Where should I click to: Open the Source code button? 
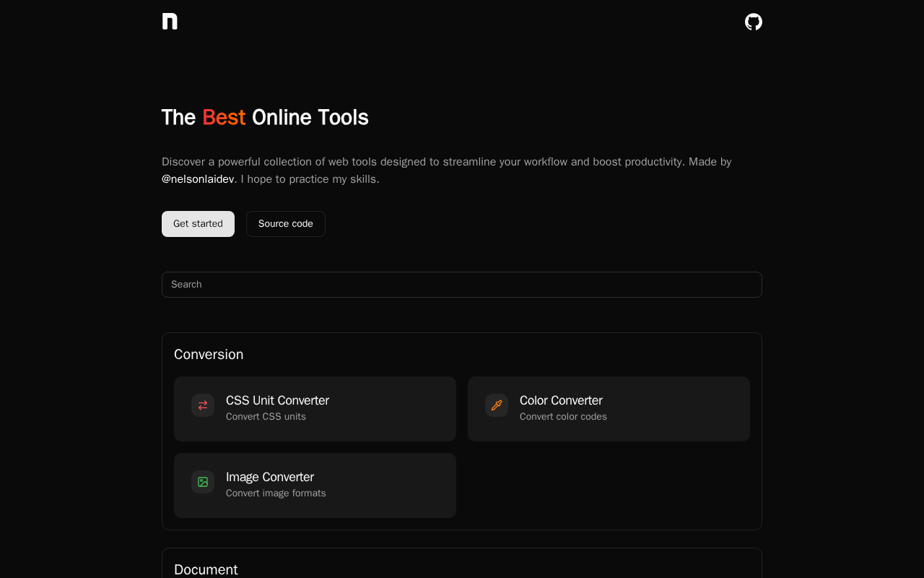[x=285, y=224]
